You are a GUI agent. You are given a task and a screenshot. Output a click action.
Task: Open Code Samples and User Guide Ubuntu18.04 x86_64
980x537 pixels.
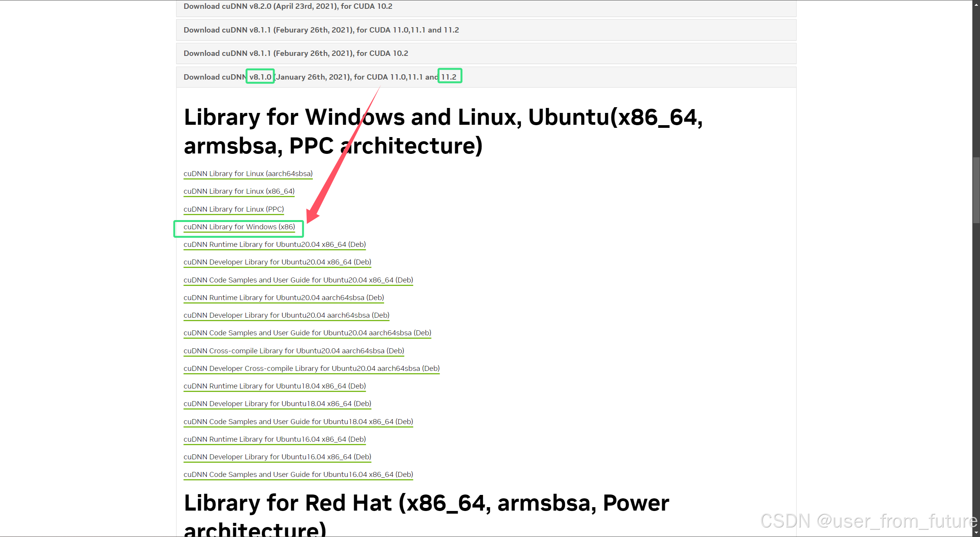click(x=298, y=422)
